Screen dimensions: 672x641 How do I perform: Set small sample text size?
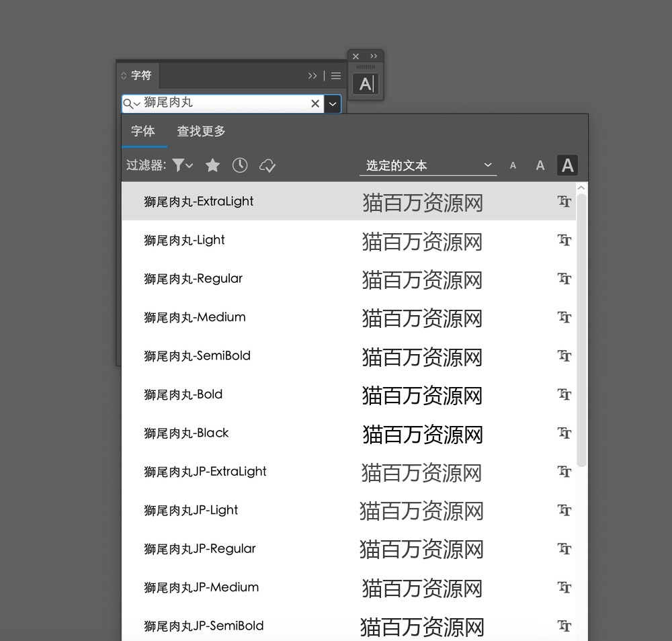click(x=513, y=165)
